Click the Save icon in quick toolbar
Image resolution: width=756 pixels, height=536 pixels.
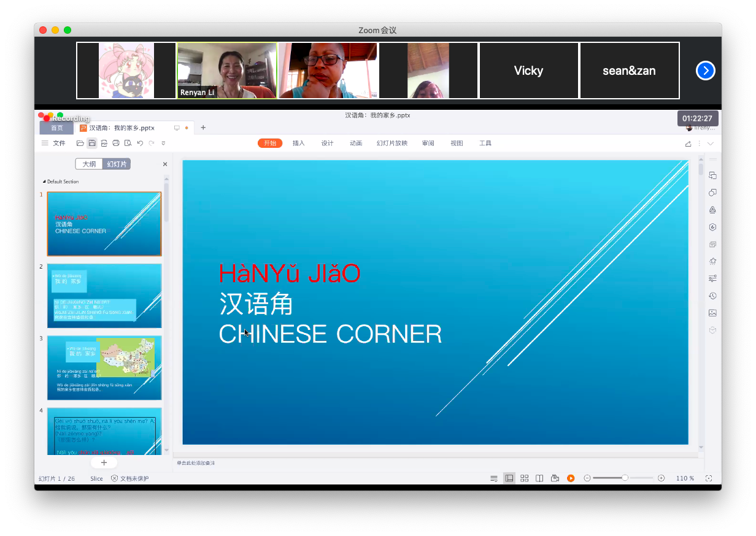pyautogui.click(x=91, y=144)
